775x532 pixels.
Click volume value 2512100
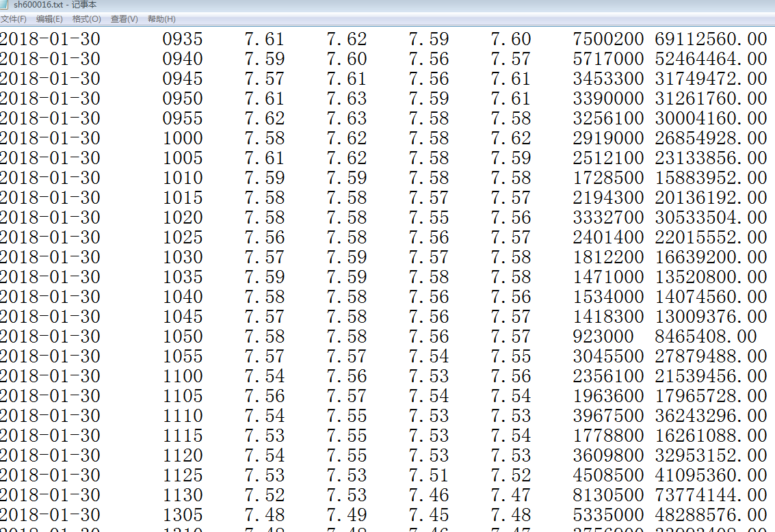point(608,158)
